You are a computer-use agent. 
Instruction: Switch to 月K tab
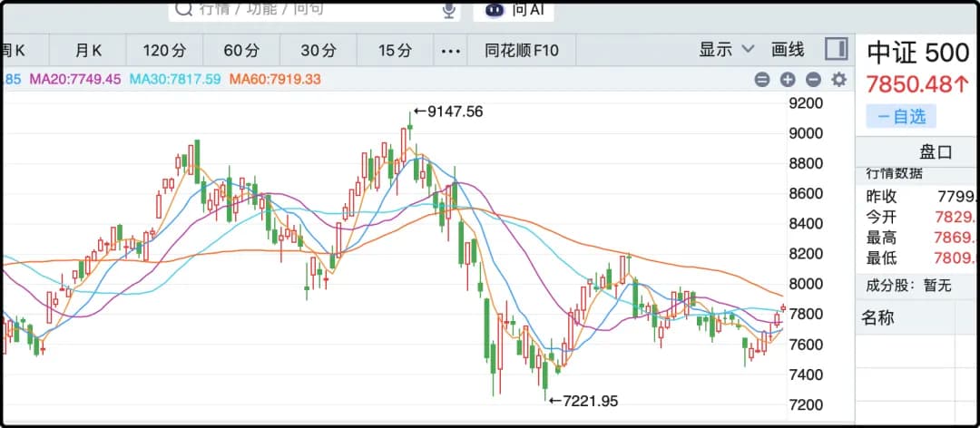[x=88, y=51]
